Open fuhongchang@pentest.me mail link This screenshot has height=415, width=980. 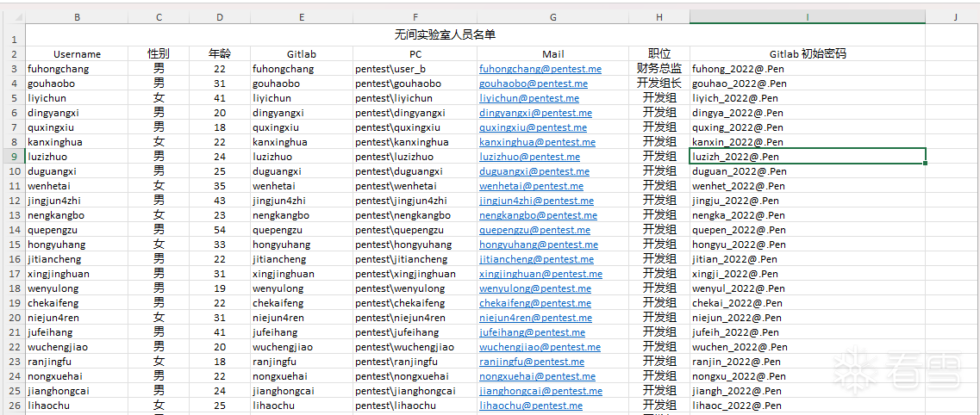[x=540, y=69]
